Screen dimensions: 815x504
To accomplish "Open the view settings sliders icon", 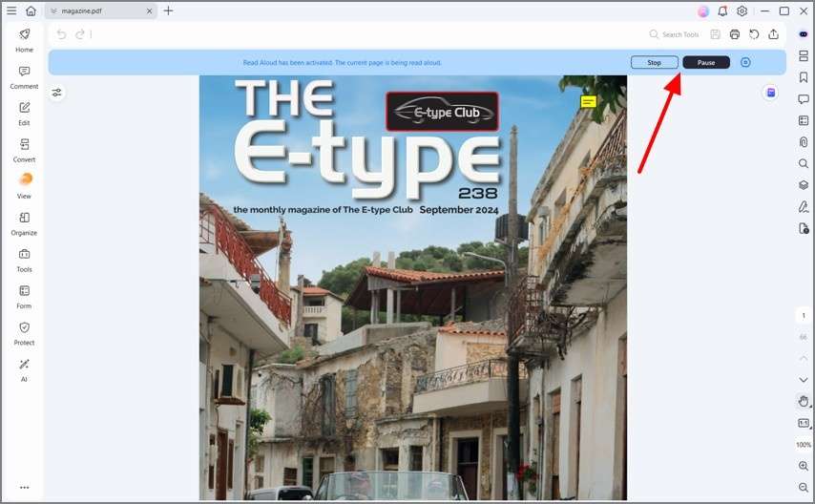I will [x=56, y=93].
